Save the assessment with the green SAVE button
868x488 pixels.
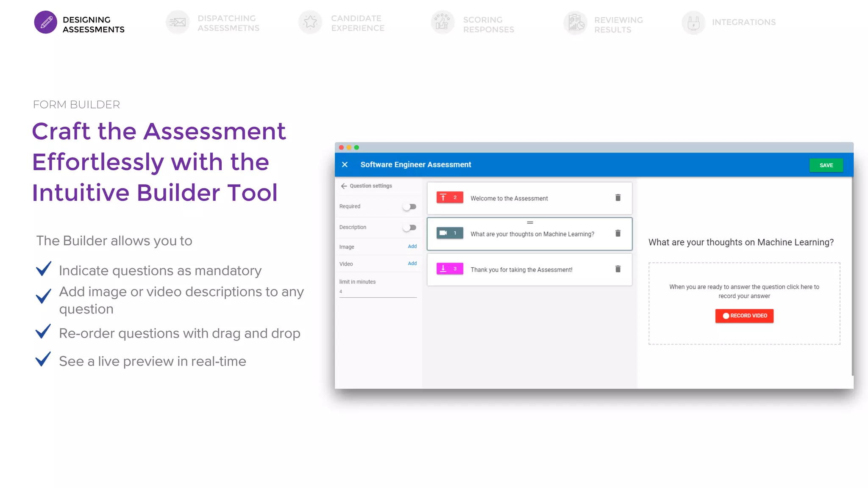(x=826, y=165)
